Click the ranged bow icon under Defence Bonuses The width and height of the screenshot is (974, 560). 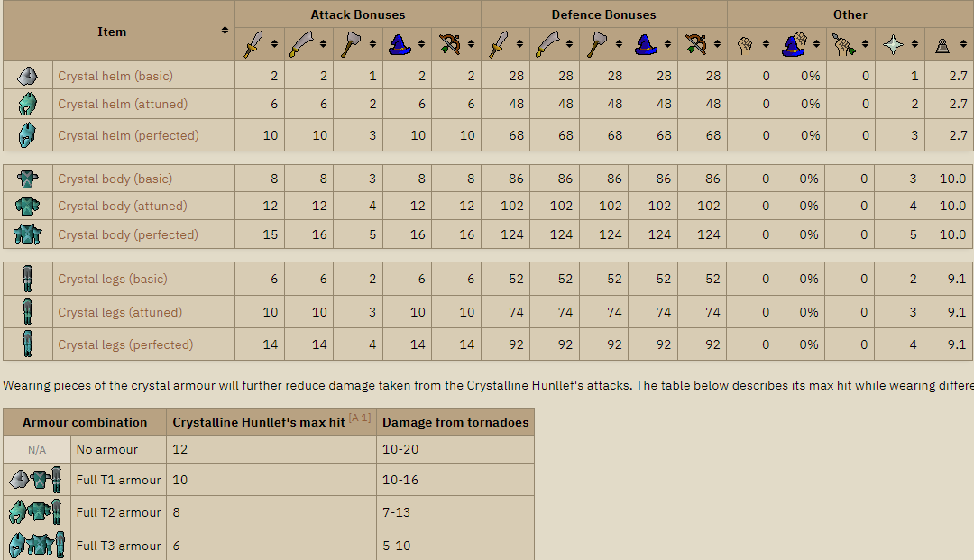tap(695, 45)
